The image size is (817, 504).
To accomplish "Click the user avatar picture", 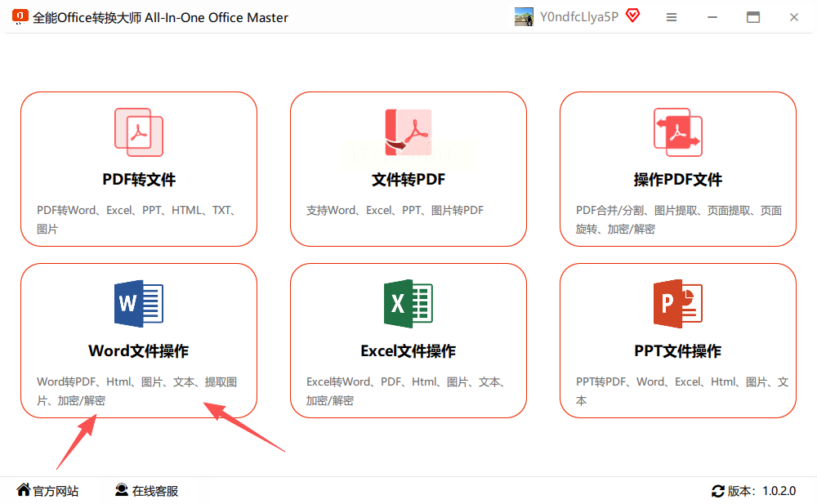I will coord(524,16).
